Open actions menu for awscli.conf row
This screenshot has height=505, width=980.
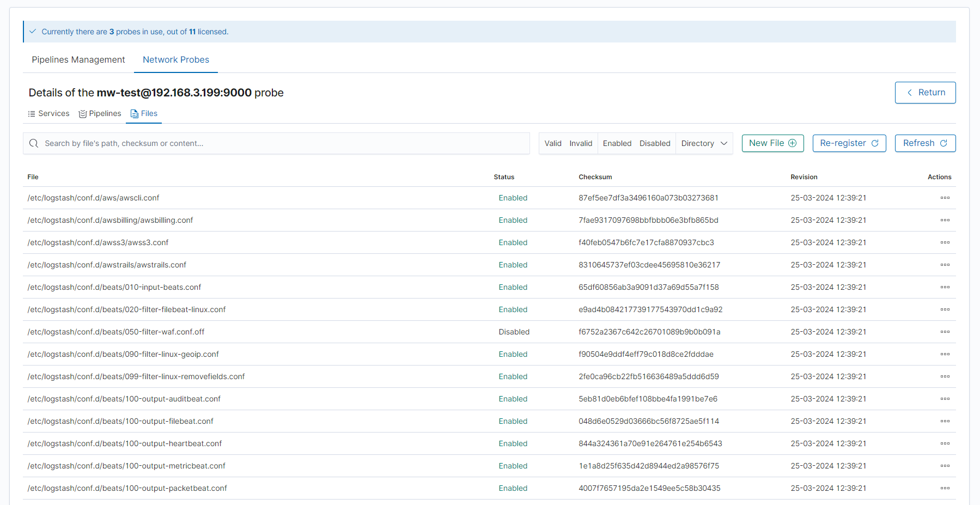pyautogui.click(x=945, y=198)
